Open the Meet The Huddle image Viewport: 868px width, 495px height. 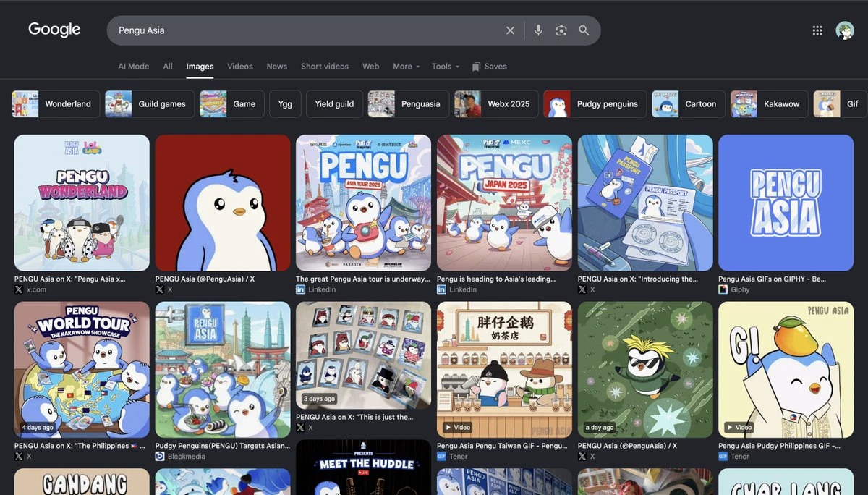point(363,467)
